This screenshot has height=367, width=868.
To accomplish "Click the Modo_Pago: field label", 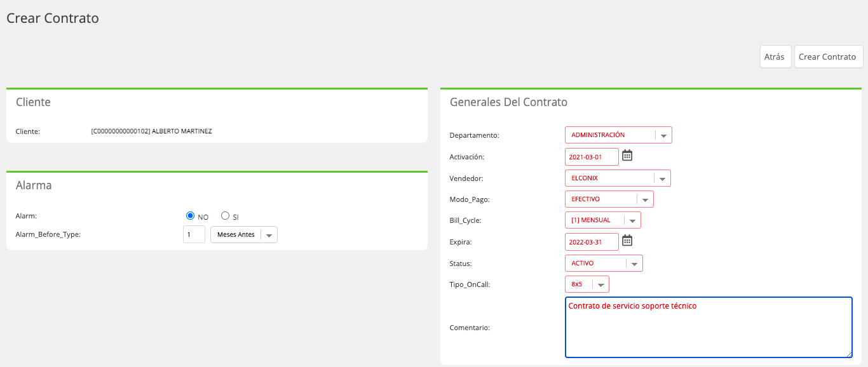I will click(470, 200).
